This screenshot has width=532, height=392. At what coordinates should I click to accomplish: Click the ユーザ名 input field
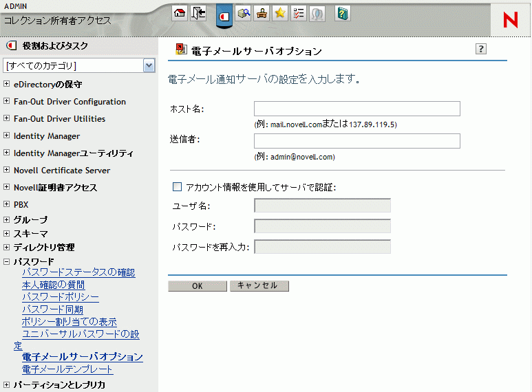click(x=322, y=206)
